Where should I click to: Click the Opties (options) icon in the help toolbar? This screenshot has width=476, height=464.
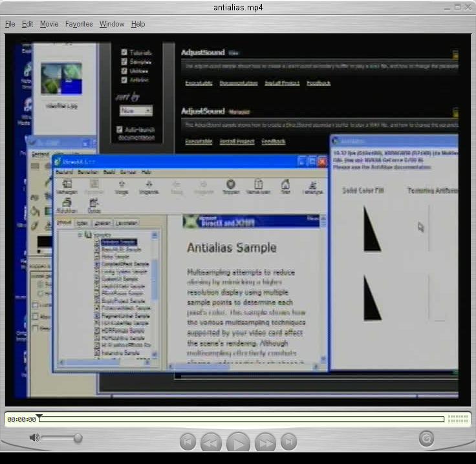[x=94, y=206]
